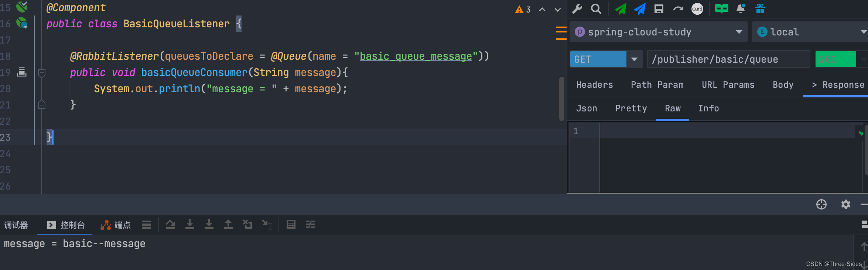Screen dimensions: 868x270
Task: Switch to the Path Param tab
Action: pos(657,85)
